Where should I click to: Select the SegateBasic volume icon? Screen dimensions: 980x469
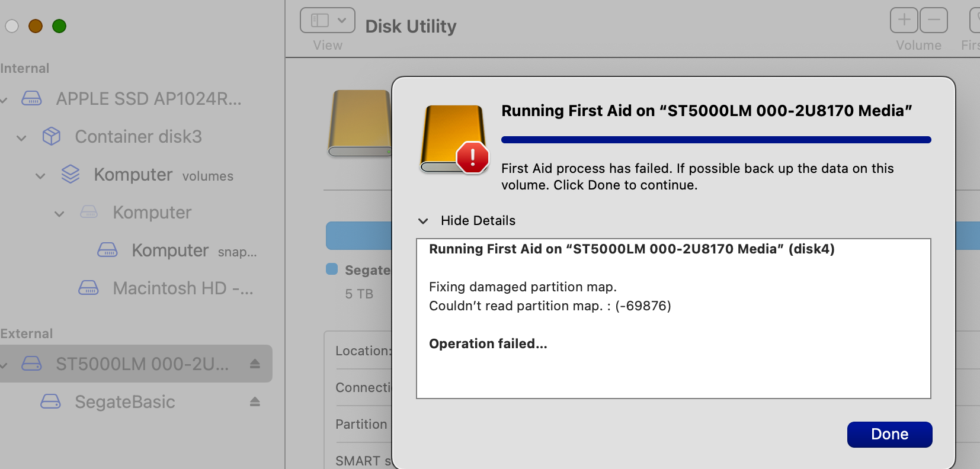pos(51,401)
